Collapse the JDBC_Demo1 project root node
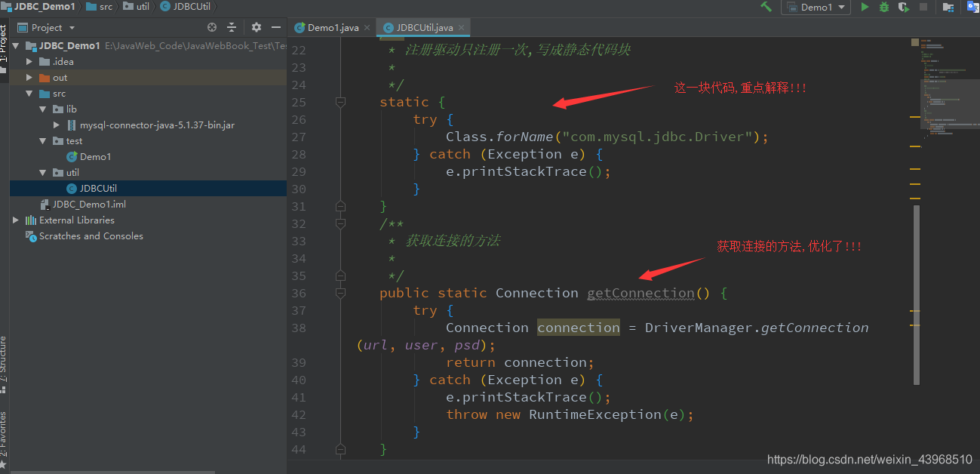Screen dimensions: 980x474 tap(17, 46)
